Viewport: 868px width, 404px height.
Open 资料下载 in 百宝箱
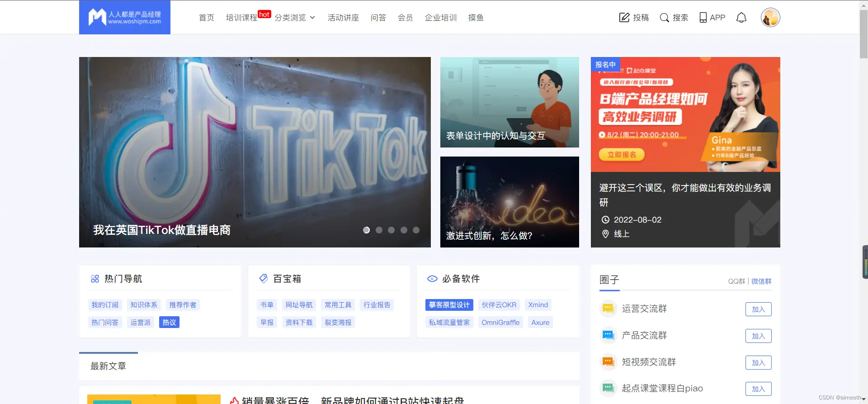pyautogui.click(x=299, y=323)
